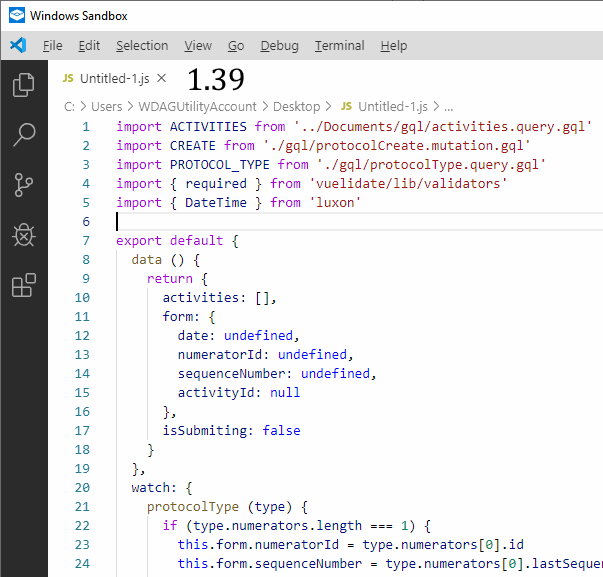
Task: Click 'vuelidate/lib/validators' string
Action: point(408,183)
